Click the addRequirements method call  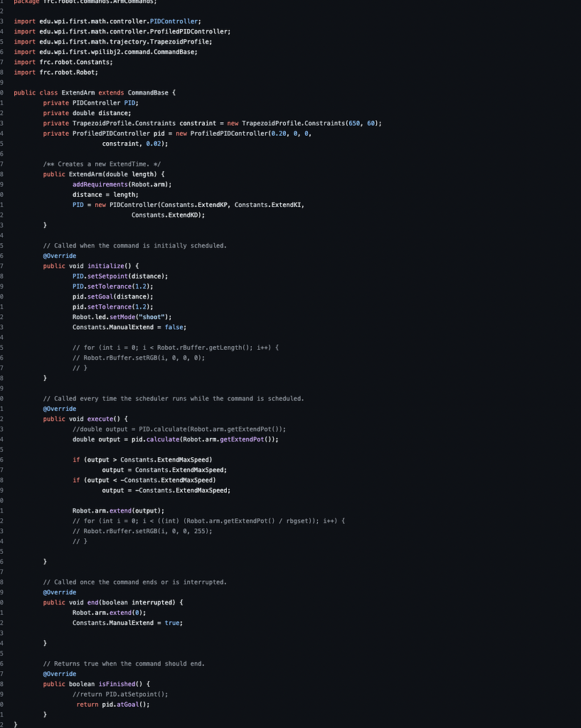click(100, 185)
